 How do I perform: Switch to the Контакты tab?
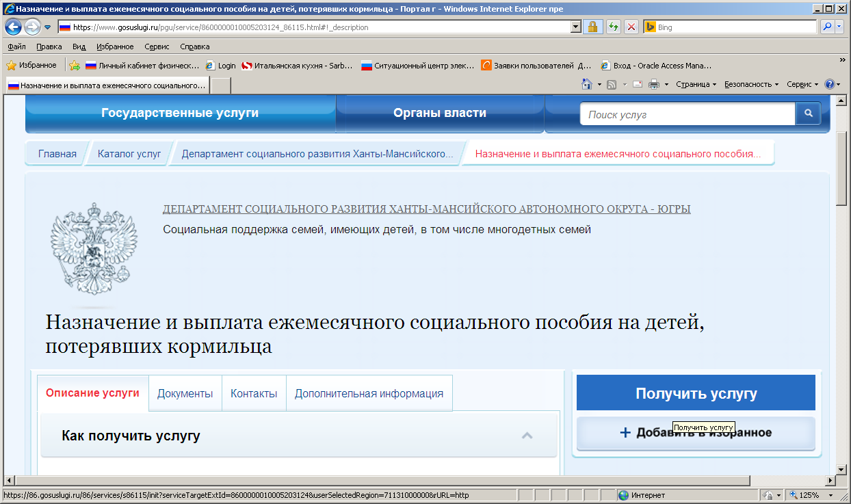tap(254, 394)
